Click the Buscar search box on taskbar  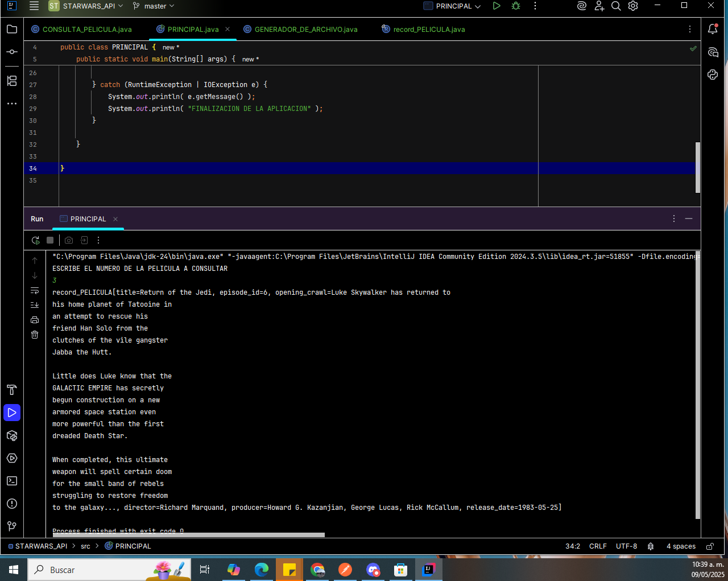[110, 570]
